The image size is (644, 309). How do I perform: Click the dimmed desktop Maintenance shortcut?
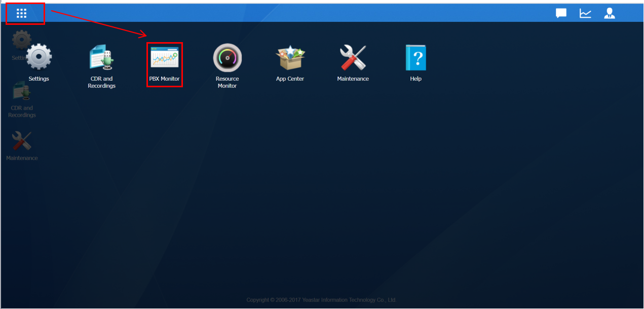point(22,146)
